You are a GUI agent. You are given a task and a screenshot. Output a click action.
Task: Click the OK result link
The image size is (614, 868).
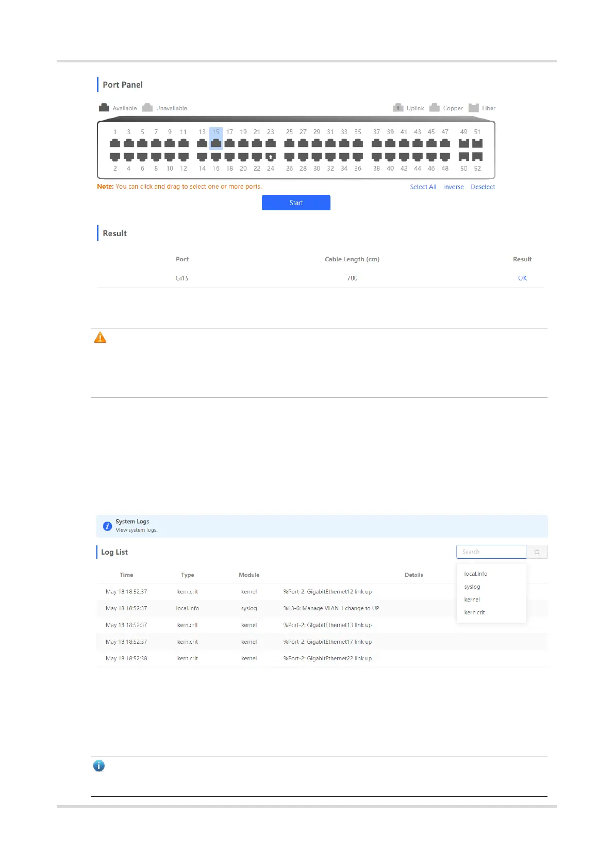click(x=522, y=278)
